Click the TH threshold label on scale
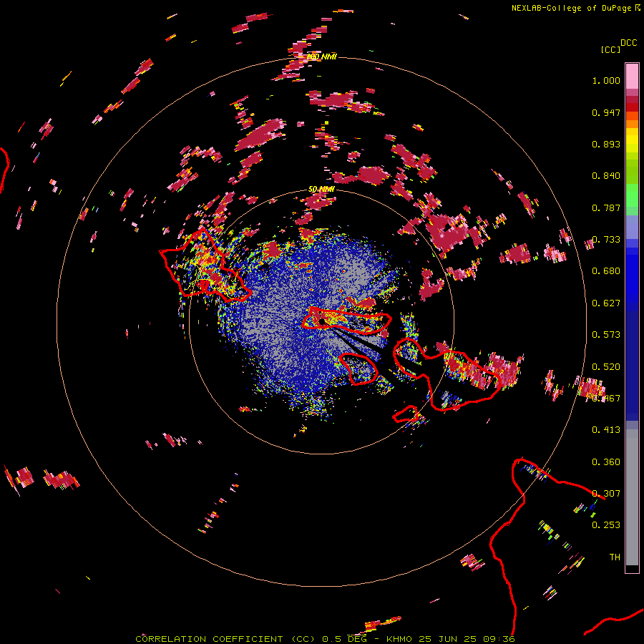 tap(615, 557)
